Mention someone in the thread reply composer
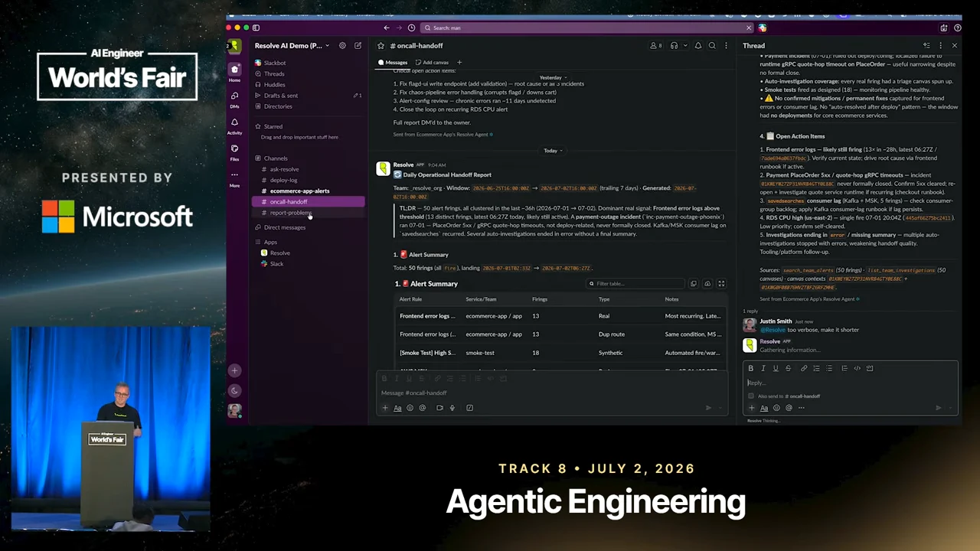Viewport: 980px width, 551px height. point(789,408)
